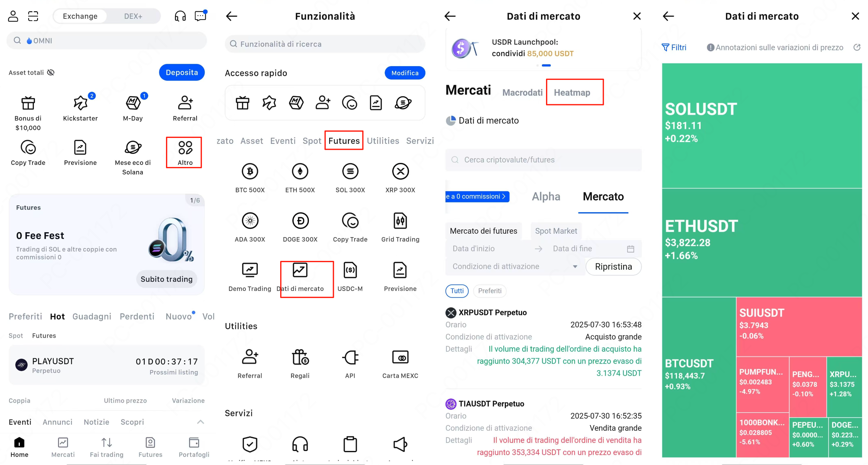This screenshot has width=868, height=465.
Task: Expand the Condizione di attivazione dropdown
Action: pos(514,267)
